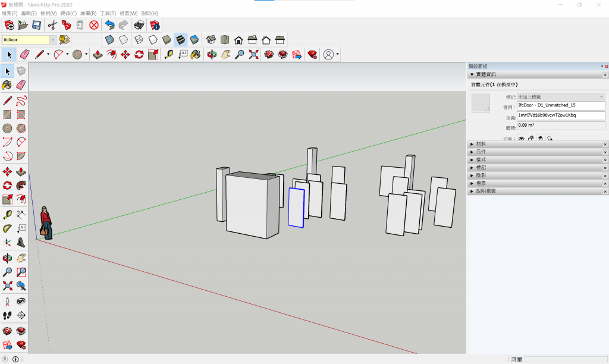The width and height of the screenshot is (609, 364).
Task: Open the user account dropdown arrow
Action: coord(338,54)
